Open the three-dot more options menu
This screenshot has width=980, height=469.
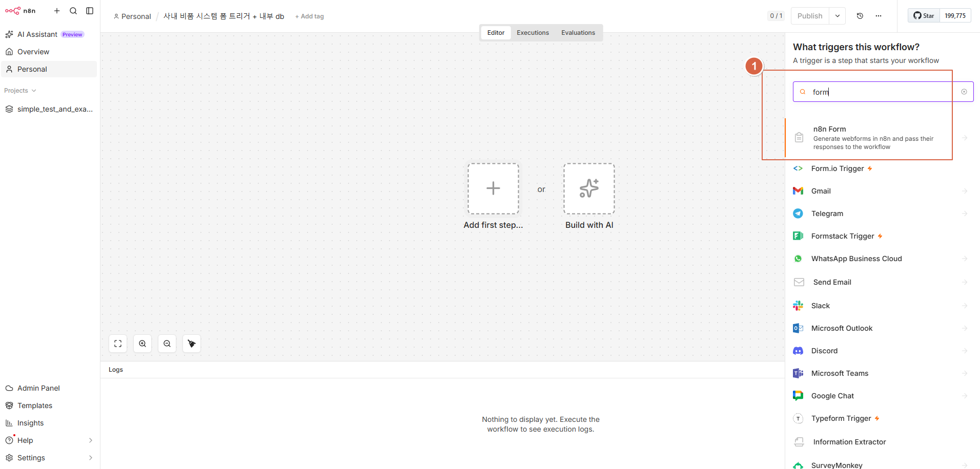[879, 16]
